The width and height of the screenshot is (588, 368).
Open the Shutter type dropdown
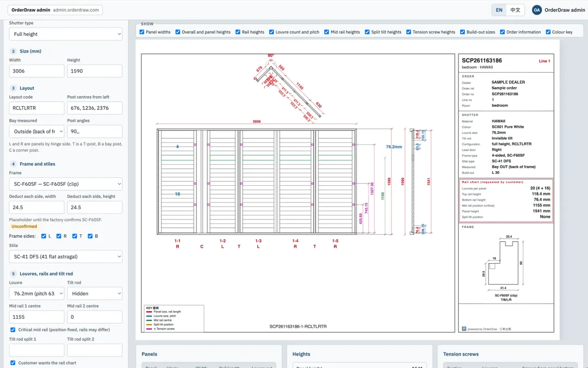(66, 34)
